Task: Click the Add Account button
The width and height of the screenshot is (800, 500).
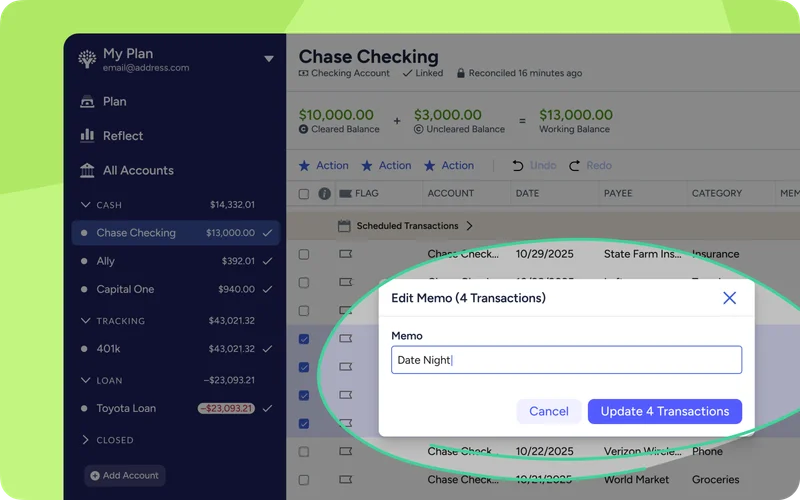Action: [x=124, y=476]
